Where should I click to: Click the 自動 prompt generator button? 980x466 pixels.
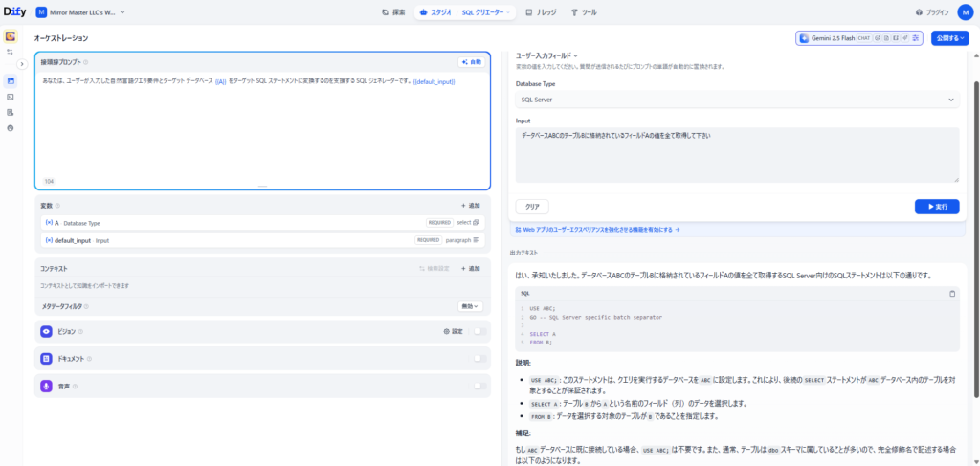(x=471, y=62)
